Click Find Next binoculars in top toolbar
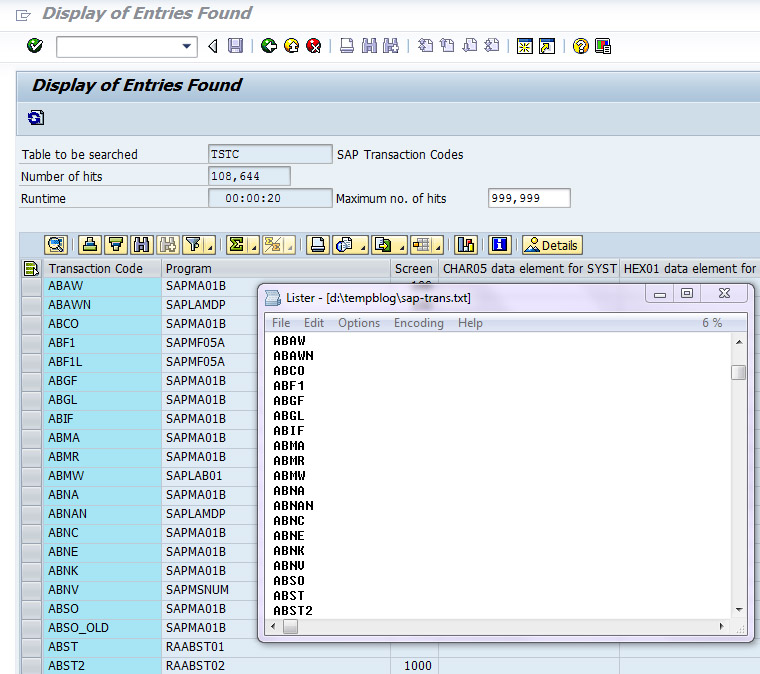760x674 pixels. [391, 46]
